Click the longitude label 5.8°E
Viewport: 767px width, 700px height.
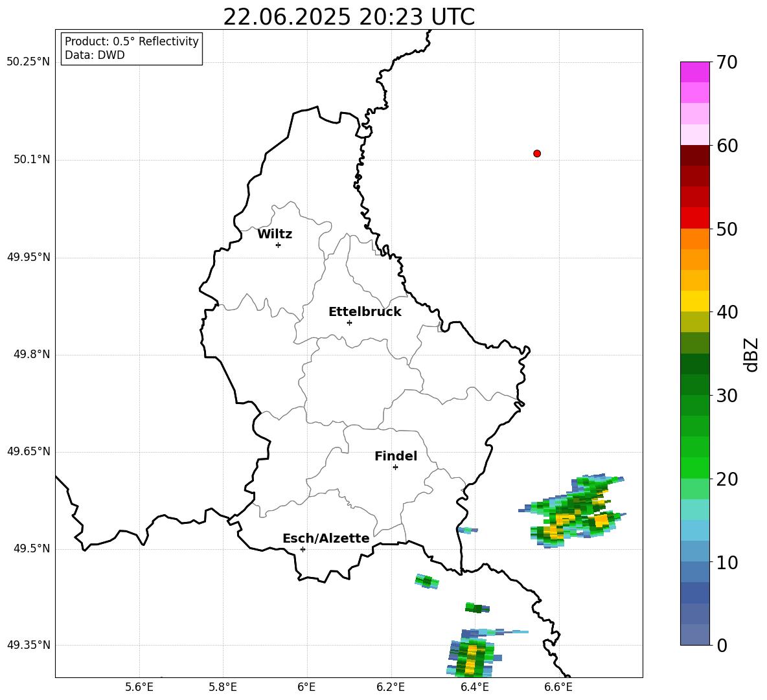(x=223, y=687)
